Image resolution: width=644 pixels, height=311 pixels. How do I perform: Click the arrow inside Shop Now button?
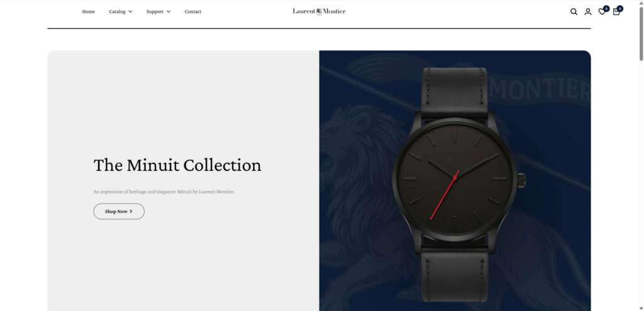(131, 211)
